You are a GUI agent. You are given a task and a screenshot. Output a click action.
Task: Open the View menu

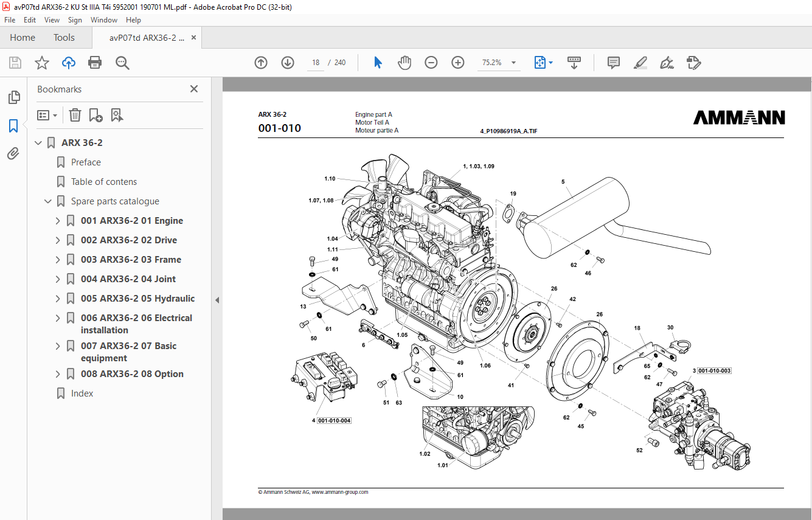click(52, 20)
